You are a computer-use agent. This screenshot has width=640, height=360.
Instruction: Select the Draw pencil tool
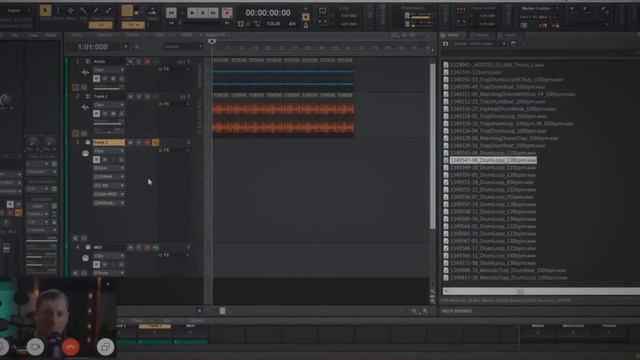96,11
